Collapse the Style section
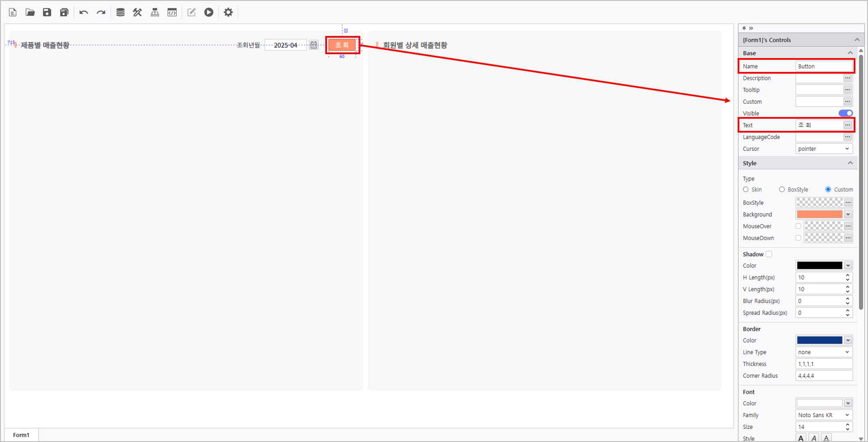Viewport: 868px width, 442px height. tap(850, 163)
